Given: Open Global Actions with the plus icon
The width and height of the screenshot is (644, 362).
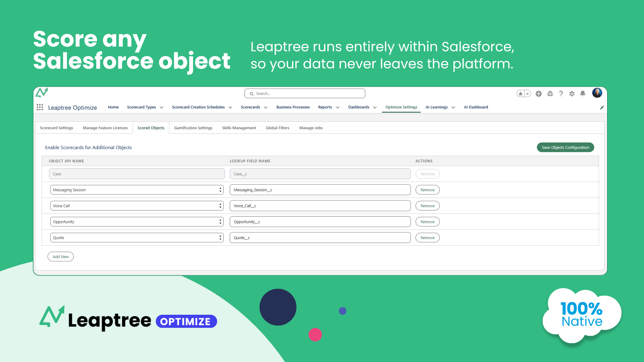Looking at the screenshot, I should (538, 94).
